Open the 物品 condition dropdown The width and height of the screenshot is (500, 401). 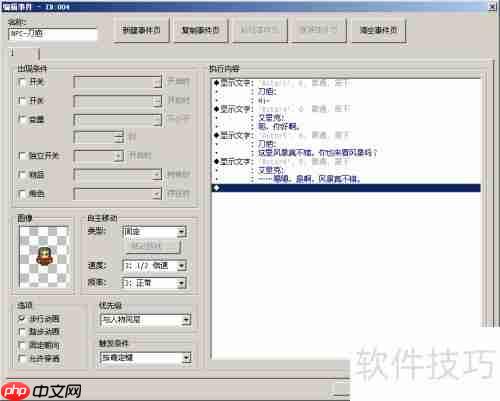coord(118,174)
